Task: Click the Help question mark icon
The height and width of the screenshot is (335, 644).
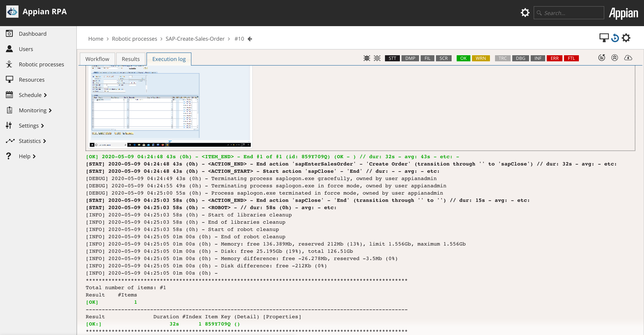Action: [x=9, y=156]
